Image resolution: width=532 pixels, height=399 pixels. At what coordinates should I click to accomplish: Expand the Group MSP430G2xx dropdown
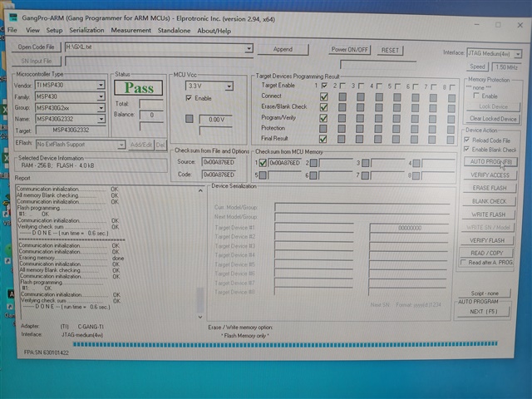(101, 108)
